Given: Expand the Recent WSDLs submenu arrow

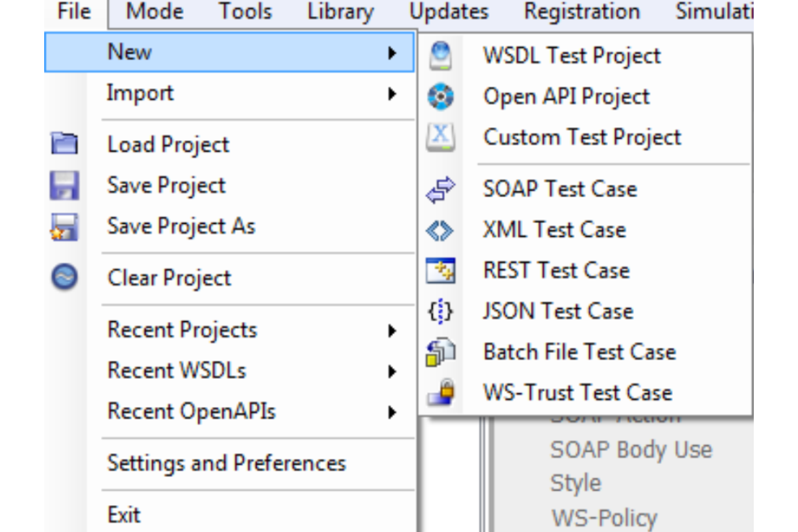Looking at the screenshot, I should point(393,371).
